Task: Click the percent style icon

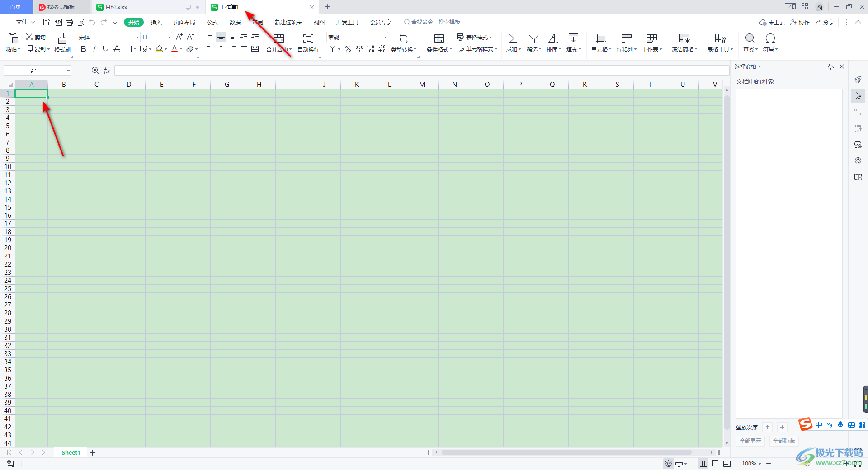Action: click(348, 49)
